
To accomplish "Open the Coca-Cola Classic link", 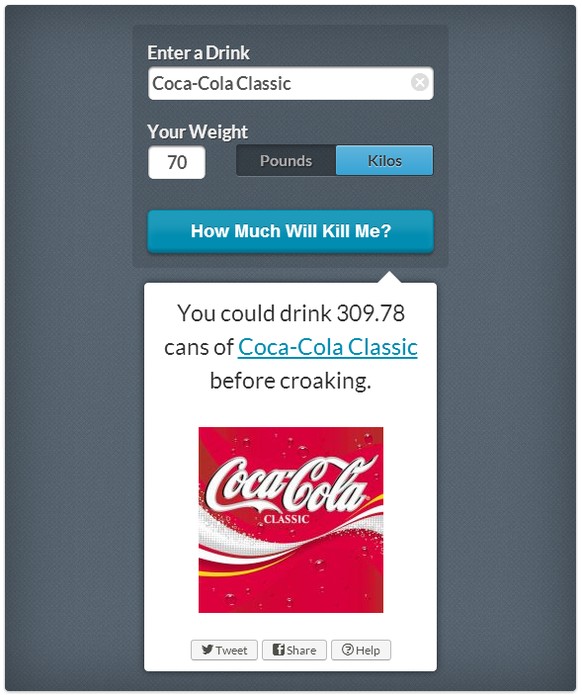I will coord(328,347).
